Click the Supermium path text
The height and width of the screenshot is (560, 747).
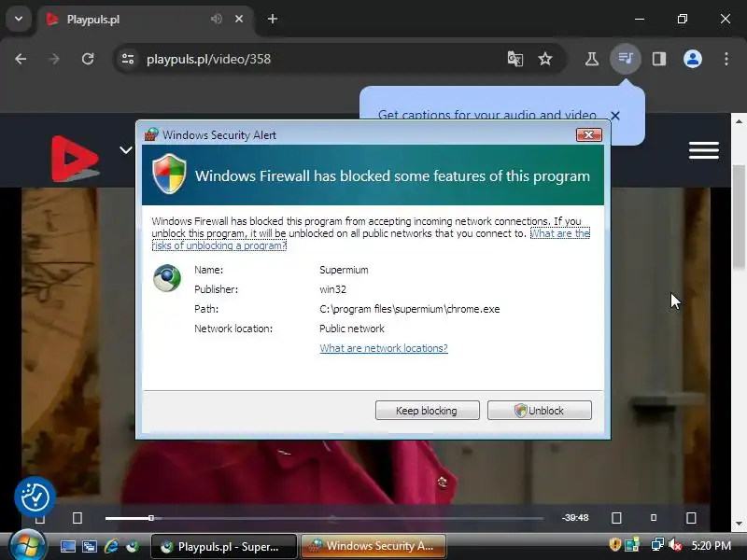pos(410,309)
